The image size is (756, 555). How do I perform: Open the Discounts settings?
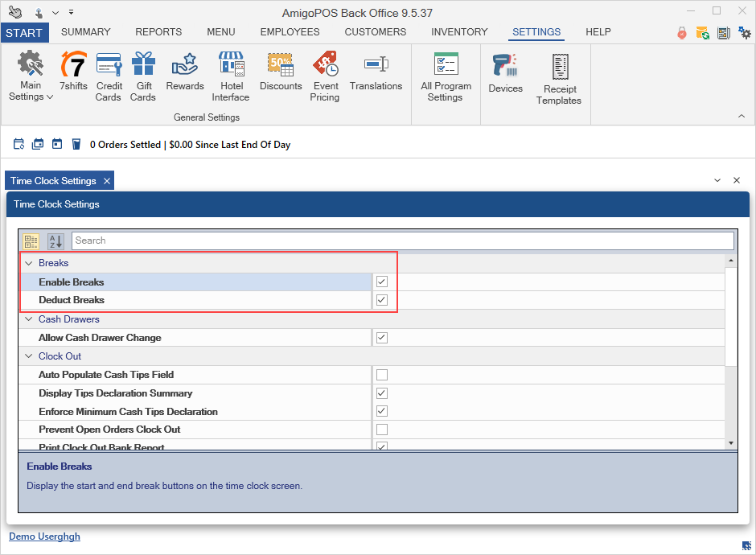281,72
